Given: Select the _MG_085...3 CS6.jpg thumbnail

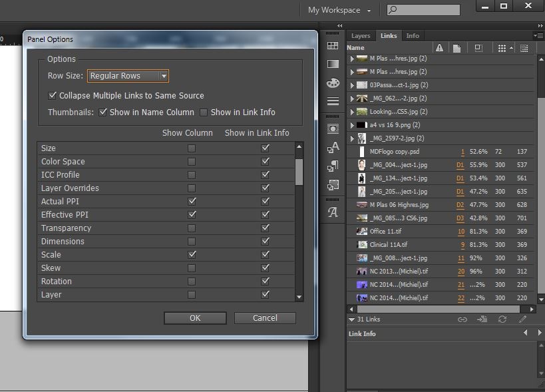Looking at the screenshot, I should click(361, 218).
